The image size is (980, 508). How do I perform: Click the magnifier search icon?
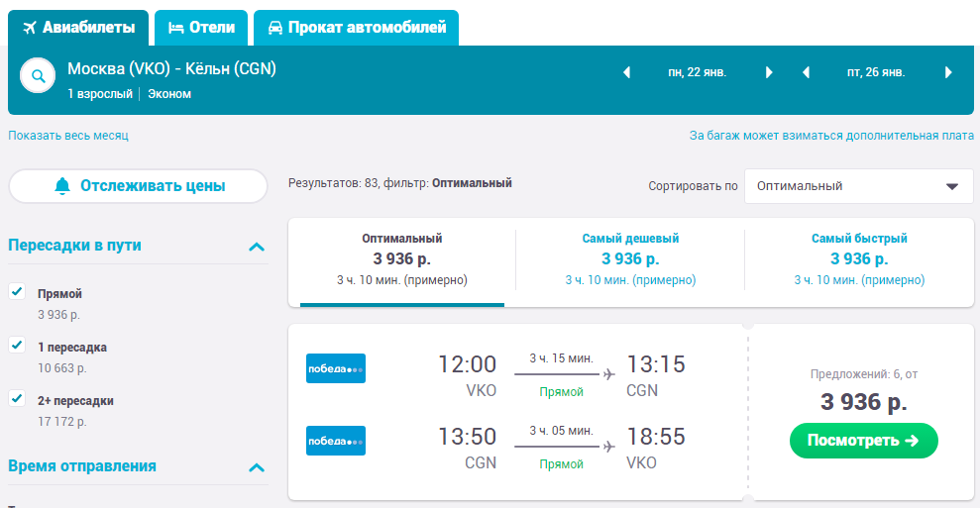pyautogui.click(x=38, y=75)
